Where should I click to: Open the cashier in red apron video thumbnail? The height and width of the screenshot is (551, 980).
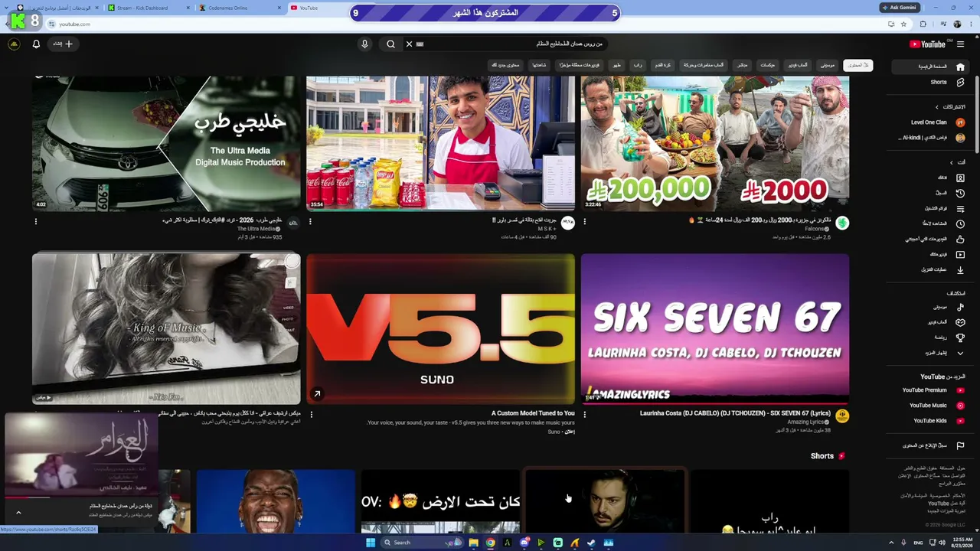click(x=440, y=143)
